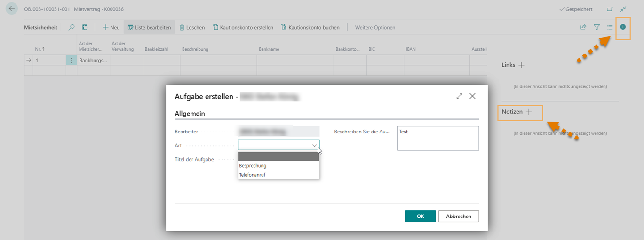Click the share icon in toolbar
The width and height of the screenshot is (644, 240).
tap(583, 27)
